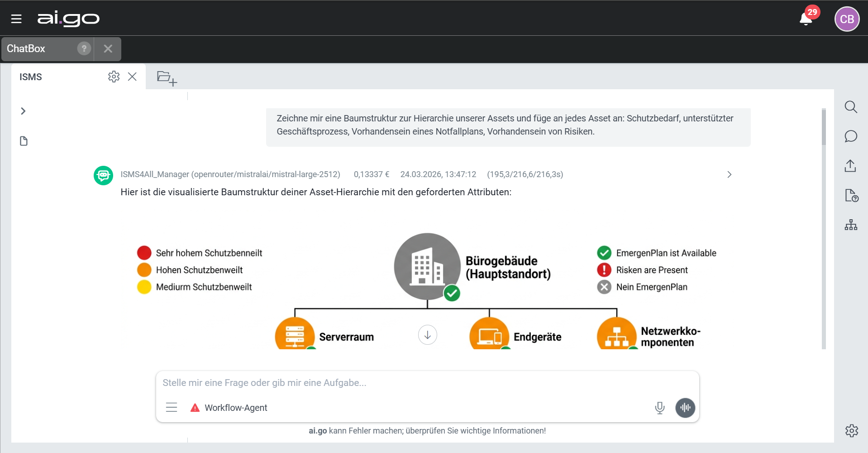Click the document help icon in sidebar

point(851,196)
